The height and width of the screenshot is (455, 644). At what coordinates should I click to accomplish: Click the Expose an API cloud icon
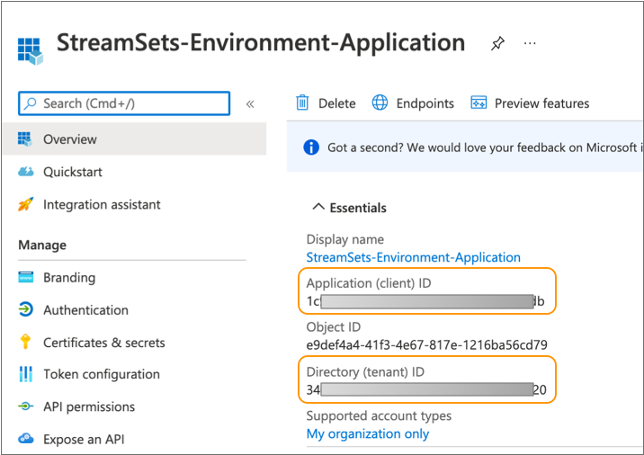coord(25,439)
